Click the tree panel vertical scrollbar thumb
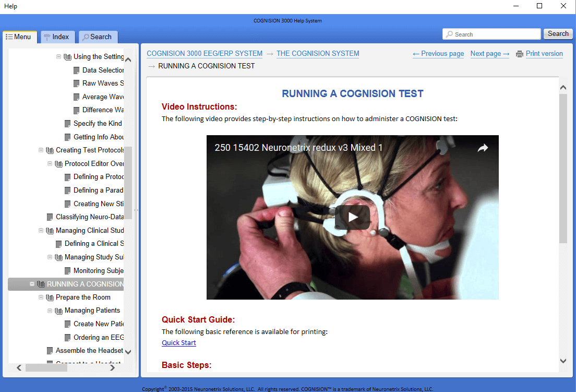This screenshot has height=392, width=576. click(128, 183)
